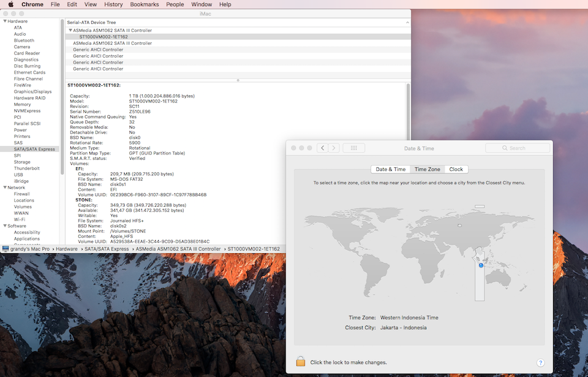Click the lock icon to make changes
Screen dimensions: 588x377
[x=301, y=362]
